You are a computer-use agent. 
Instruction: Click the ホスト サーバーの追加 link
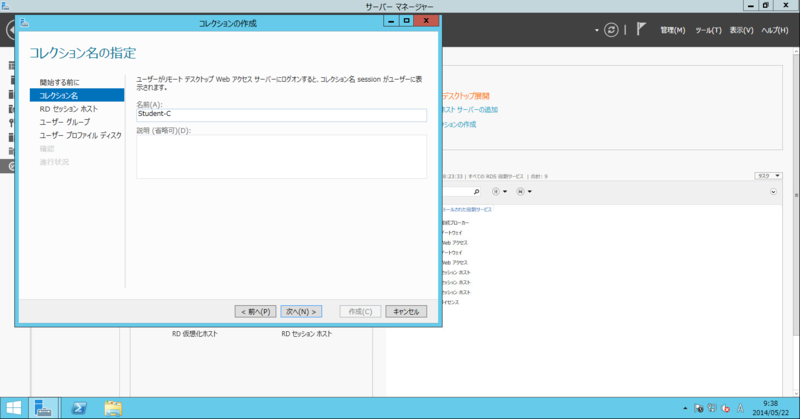(469, 110)
